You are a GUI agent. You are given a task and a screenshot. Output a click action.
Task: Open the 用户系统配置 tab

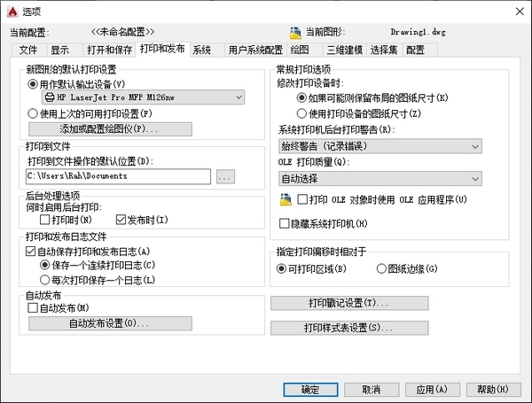click(x=255, y=50)
